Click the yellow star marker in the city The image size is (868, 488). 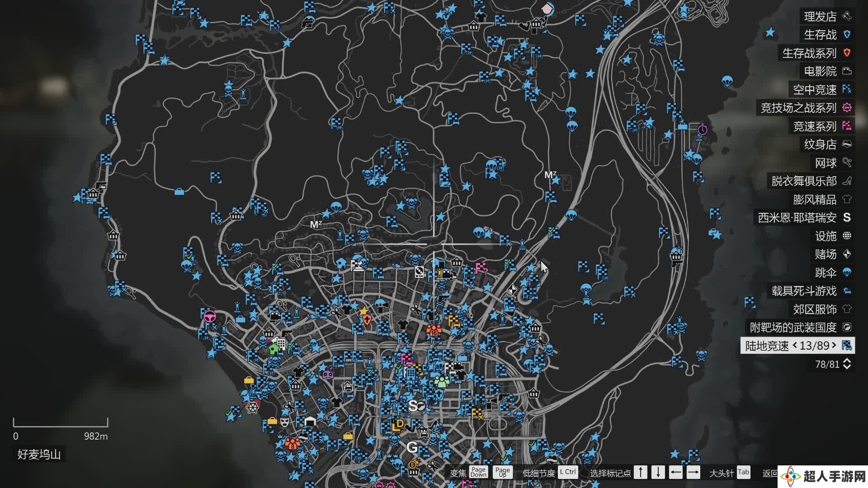(x=363, y=311)
